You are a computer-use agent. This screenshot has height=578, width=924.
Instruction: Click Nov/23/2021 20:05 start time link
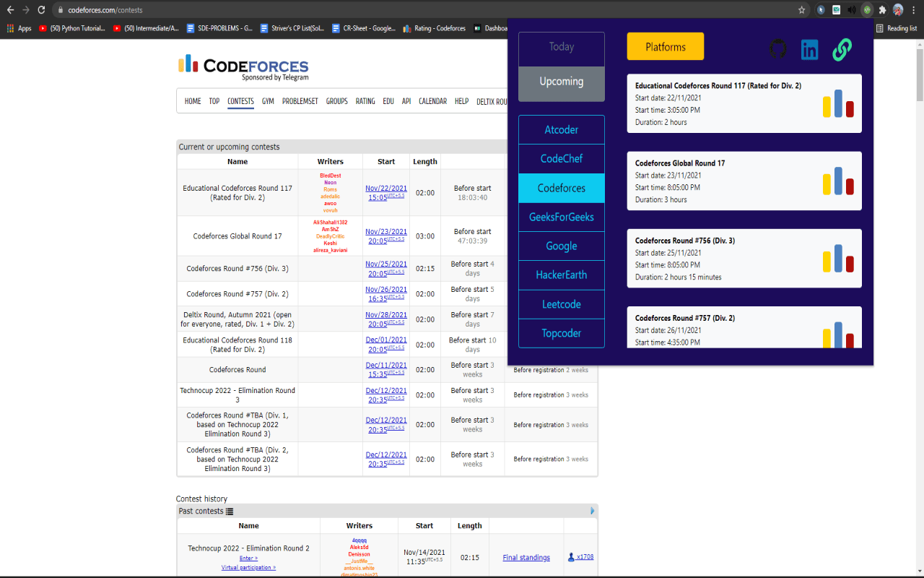tap(386, 236)
